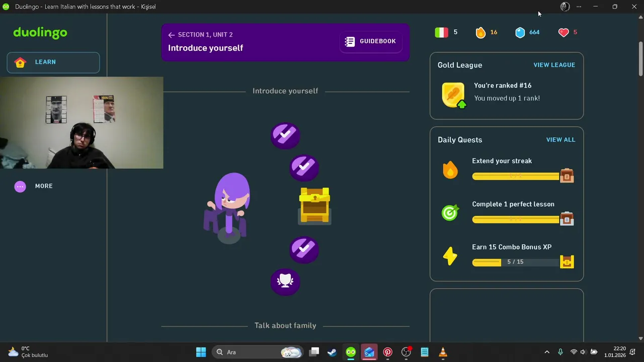Image resolution: width=644 pixels, height=362 pixels.
Task: Open the Learn home icon in sidebar
Action: coord(20,62)
